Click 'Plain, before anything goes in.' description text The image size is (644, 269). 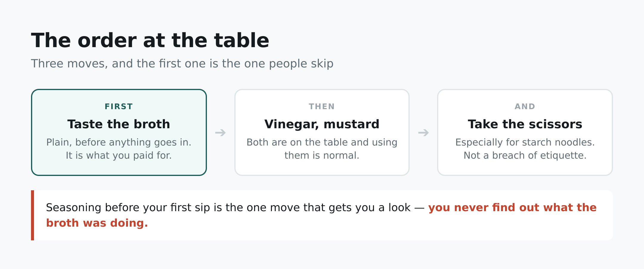pyautogui.click(x=119, y=142)
